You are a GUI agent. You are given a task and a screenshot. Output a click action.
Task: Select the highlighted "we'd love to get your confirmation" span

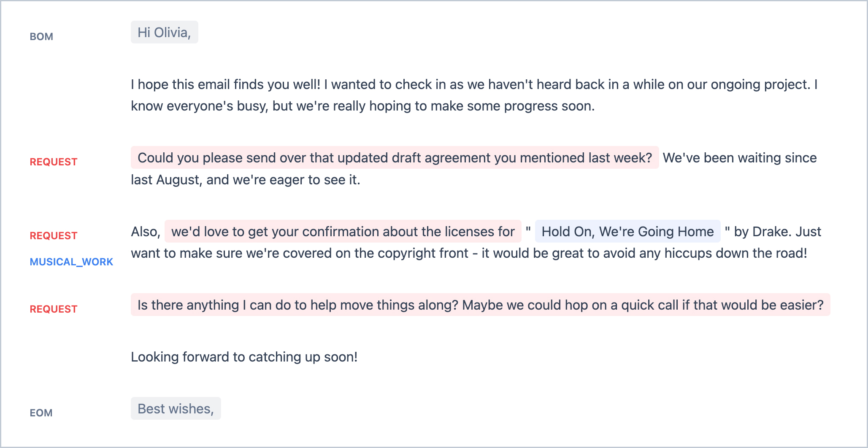342,232
